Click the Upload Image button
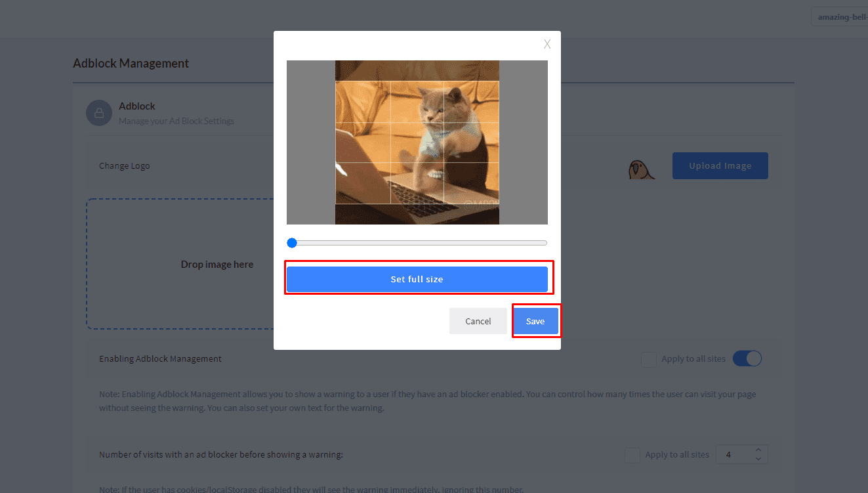Screen dimensions: 868x493 [x=720, y=165]
